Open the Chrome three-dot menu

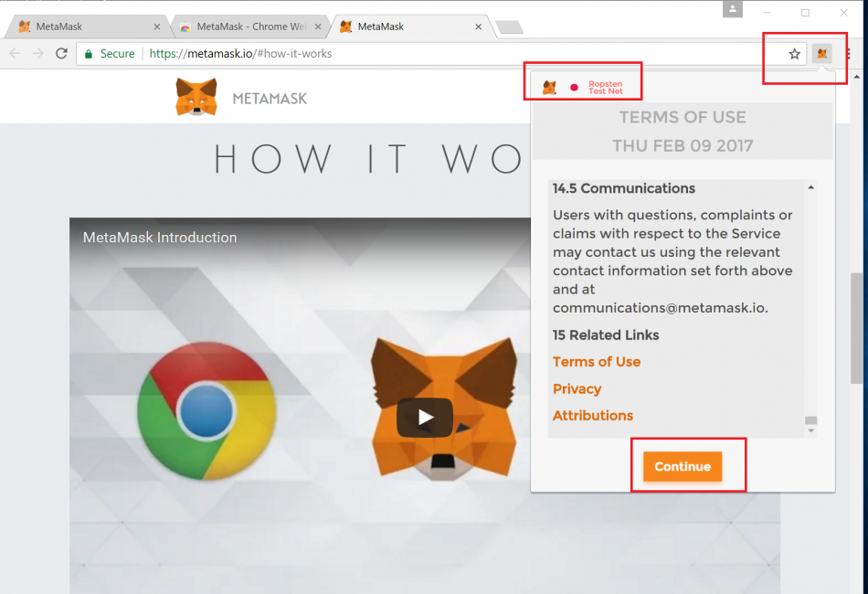(848, 54)
